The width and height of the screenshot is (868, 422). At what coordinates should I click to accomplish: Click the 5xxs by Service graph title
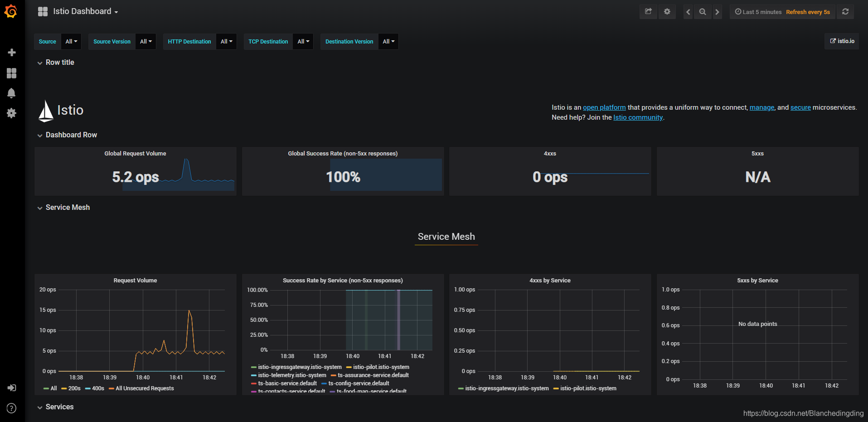757,281
